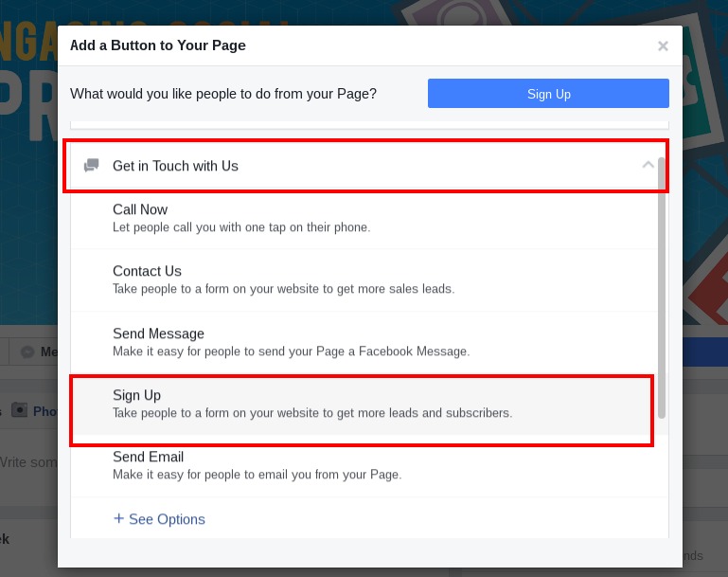Click the Messenger icon behind the dialog
The width and height of the screenshot is (728, 577).
27,352
